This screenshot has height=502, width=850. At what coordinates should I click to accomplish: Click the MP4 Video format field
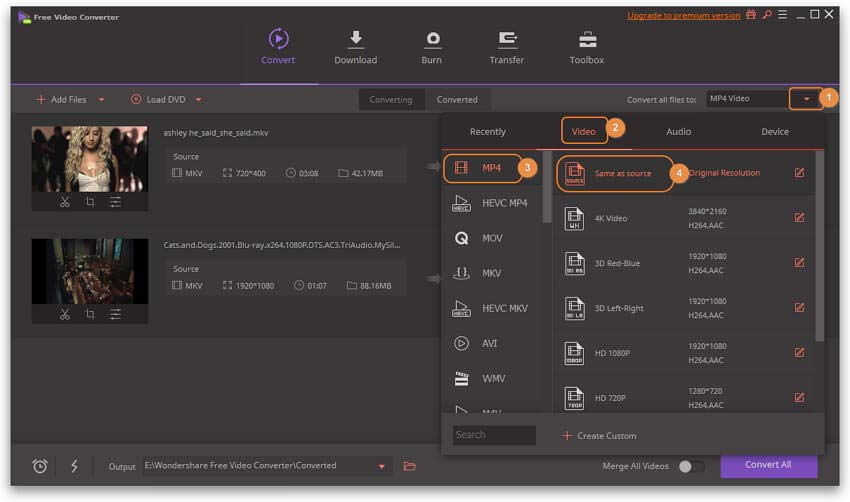click(747, 99)
